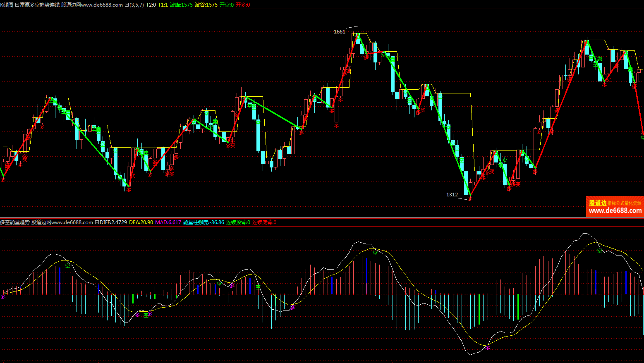Click the red 连续底背:0 readout
This screenshot has height=363, width=644.
tap(264, 222)
